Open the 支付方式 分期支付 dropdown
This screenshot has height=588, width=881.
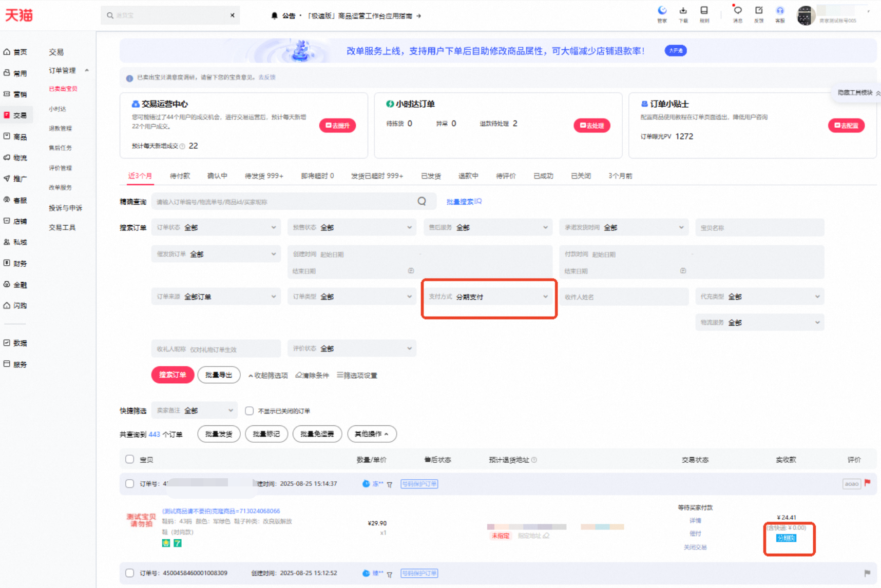(x=488, y=297)
